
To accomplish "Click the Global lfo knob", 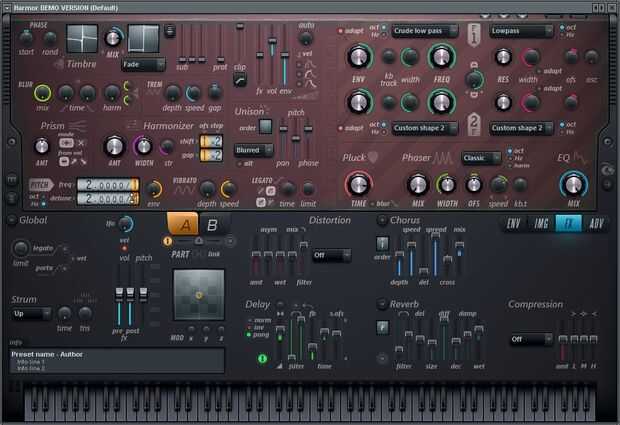I will coord(126,224).
